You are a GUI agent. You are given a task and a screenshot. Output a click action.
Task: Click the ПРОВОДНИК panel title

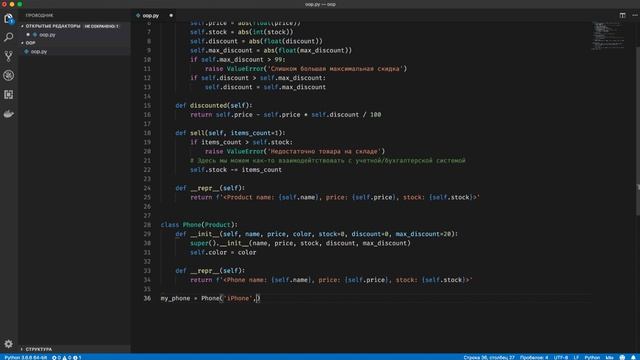pos(40,16)
